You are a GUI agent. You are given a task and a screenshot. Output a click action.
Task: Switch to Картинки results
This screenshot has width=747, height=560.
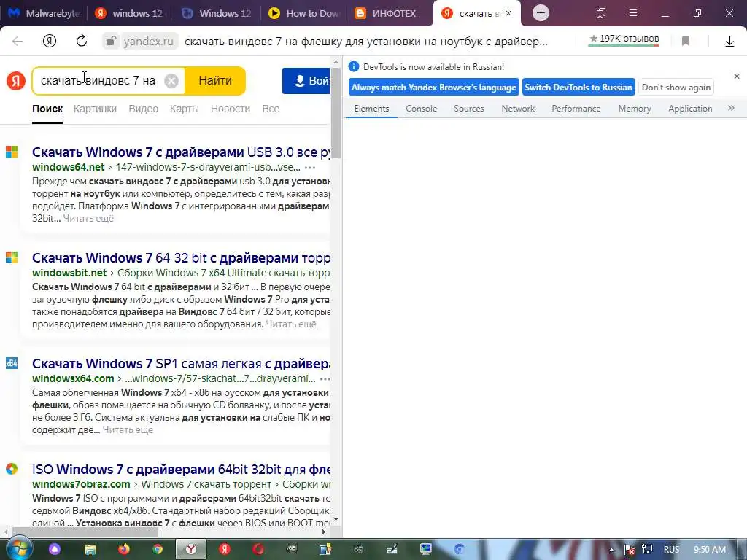coord(95,109)
